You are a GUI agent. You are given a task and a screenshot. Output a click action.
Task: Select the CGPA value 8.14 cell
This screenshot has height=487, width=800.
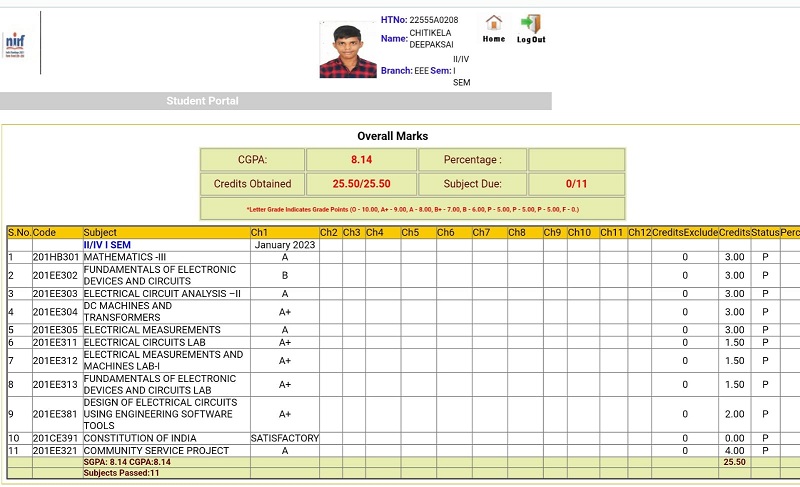pos(361,160)
